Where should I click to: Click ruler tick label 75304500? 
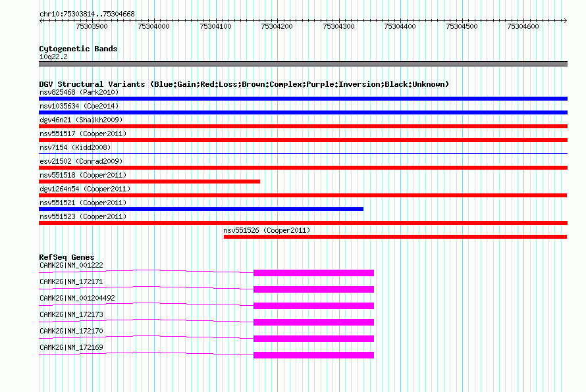pyautogui.click(x=462, y=26)
